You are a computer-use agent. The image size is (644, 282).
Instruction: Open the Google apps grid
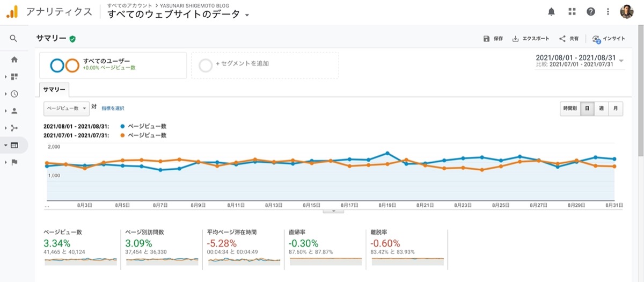click(572, 11)
